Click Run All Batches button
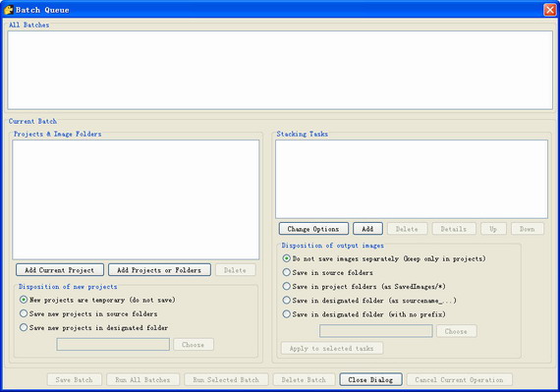Screen dimensions: 560x392 [x=142, y=379]
